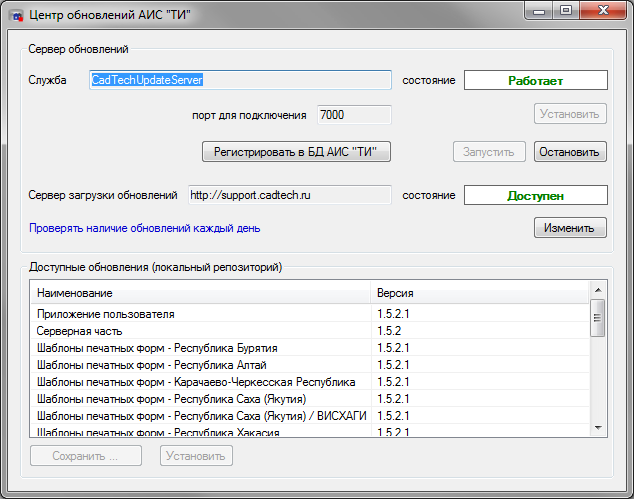Image resolution: width=634 pixels, height=499 pixels.
Task: Click the list scrollbar down arrow
Action: 597,427
